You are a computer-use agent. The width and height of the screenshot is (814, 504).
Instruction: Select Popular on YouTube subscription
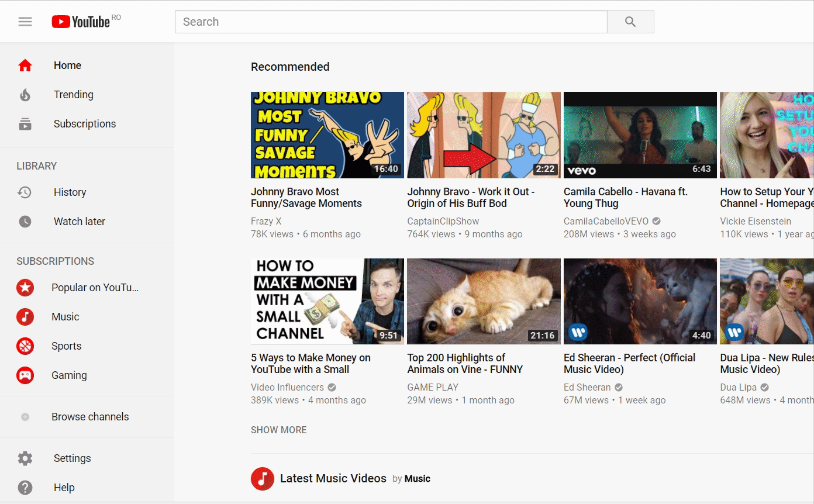(95, 288)
